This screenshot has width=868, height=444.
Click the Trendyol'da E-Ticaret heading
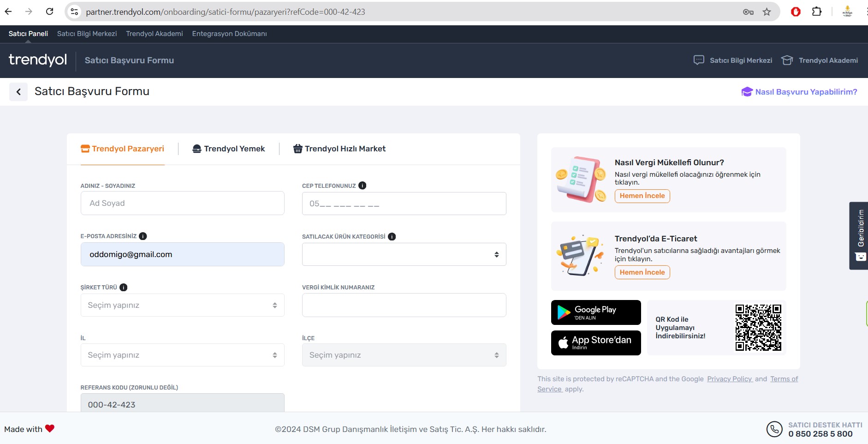point(656,239)
